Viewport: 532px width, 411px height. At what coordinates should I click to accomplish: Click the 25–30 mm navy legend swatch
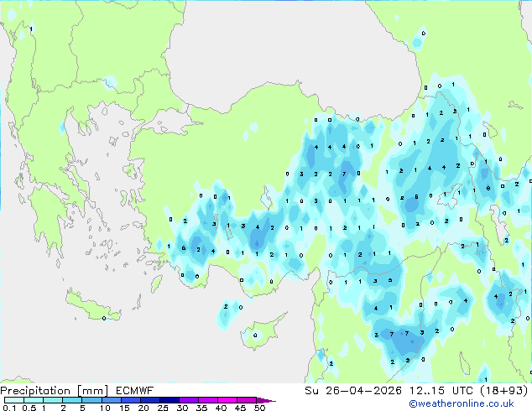coord(170,400)
